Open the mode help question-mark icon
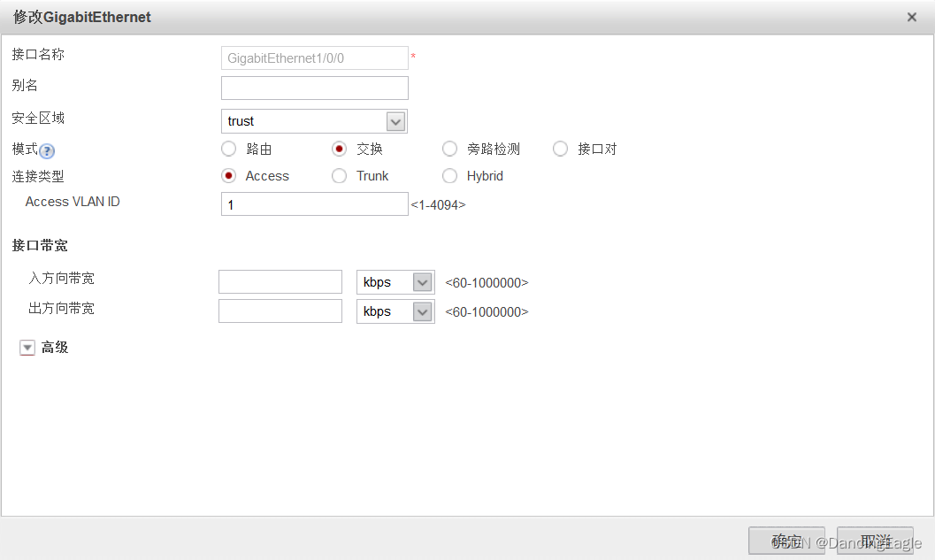This screenshot has width=935, height=560. pos(47,151)
